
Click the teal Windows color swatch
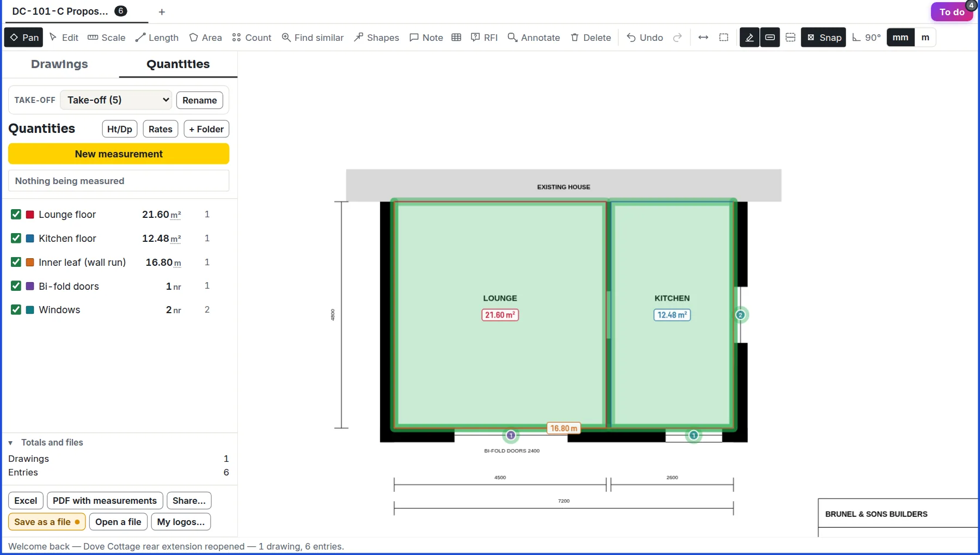pyautogui.click(x=30, y=310)
